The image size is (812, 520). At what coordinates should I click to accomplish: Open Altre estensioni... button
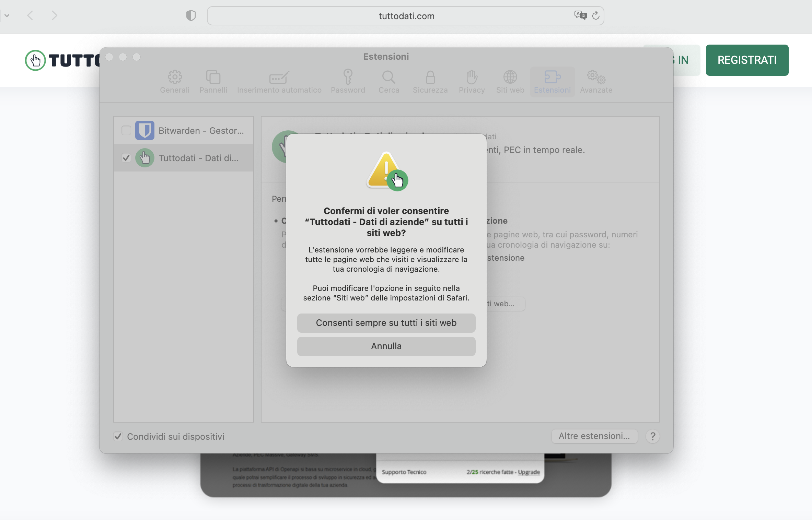tap(594, 436)
